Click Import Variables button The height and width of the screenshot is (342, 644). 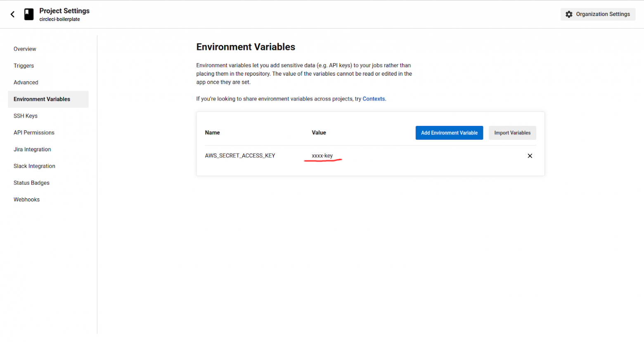[x=512, y=133]
